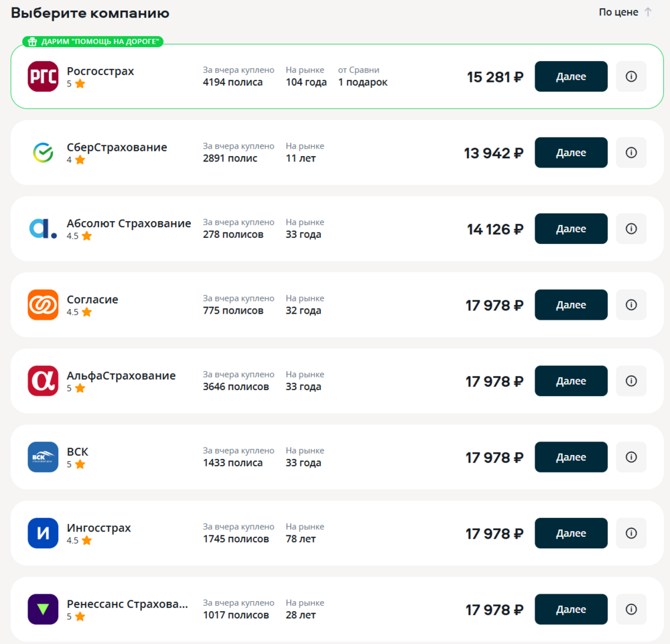Image resolution: width=670 pixels, height=644 pixels.
Task: Continue with Абсолют Страхование Далее button
Action: pos(571,229)
